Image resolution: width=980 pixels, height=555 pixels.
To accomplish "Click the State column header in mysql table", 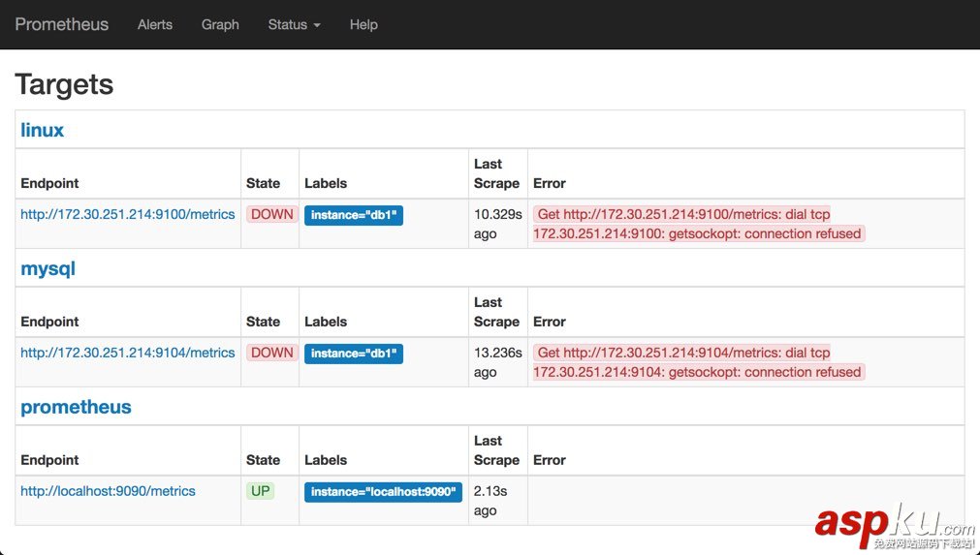I will pyautogui.click(x=263, y=323).
